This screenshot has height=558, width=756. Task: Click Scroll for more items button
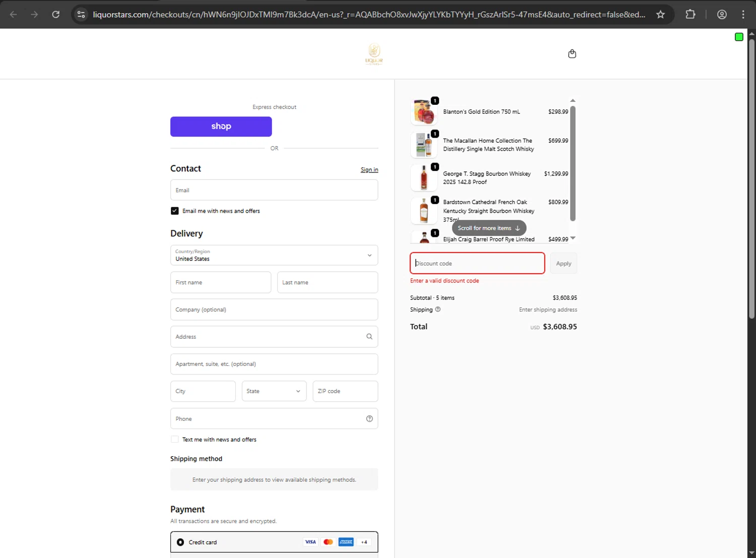(x=489, y=228)
